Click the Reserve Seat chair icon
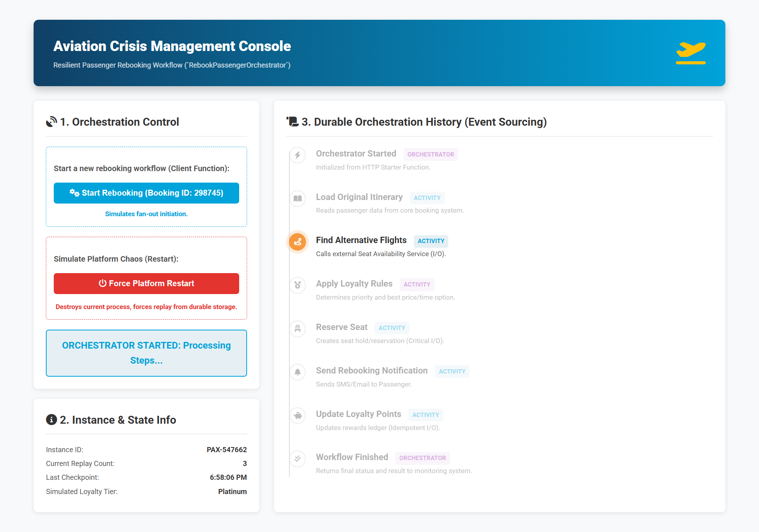This screenshot has width=759, height=532. tap(298, 328)
